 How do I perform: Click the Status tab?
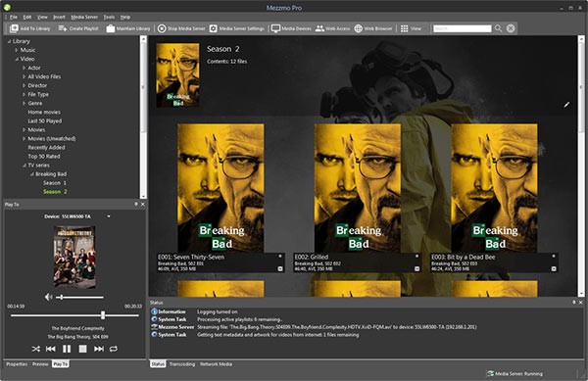point(158,364)
